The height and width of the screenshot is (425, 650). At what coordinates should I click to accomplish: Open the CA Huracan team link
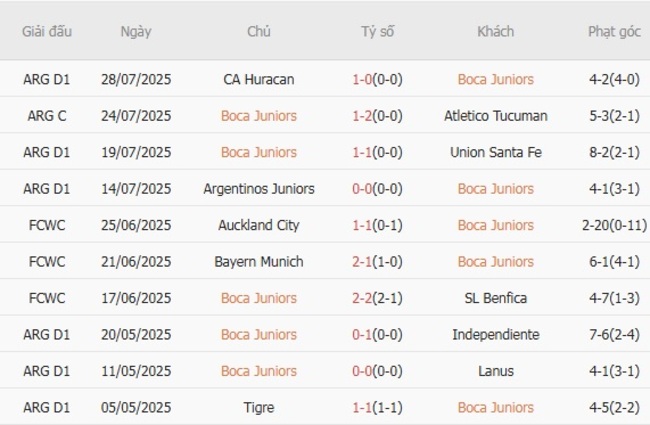259,79
